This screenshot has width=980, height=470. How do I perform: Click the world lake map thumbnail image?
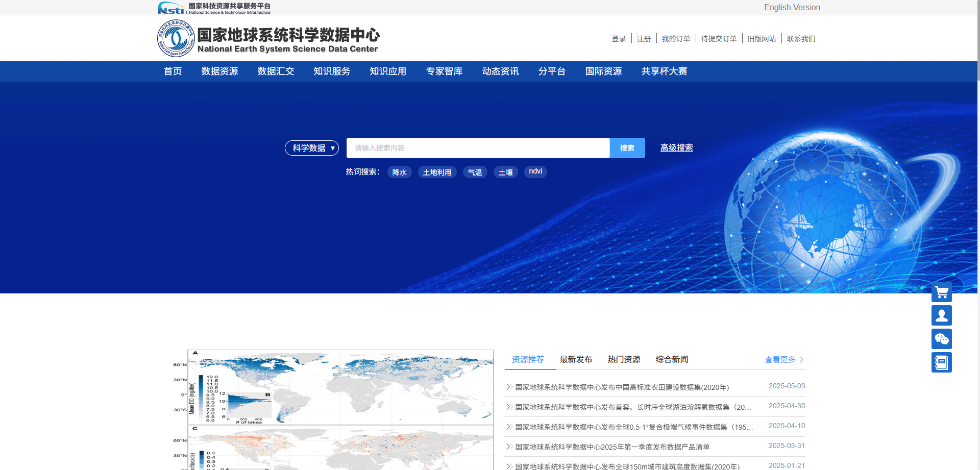333,410
